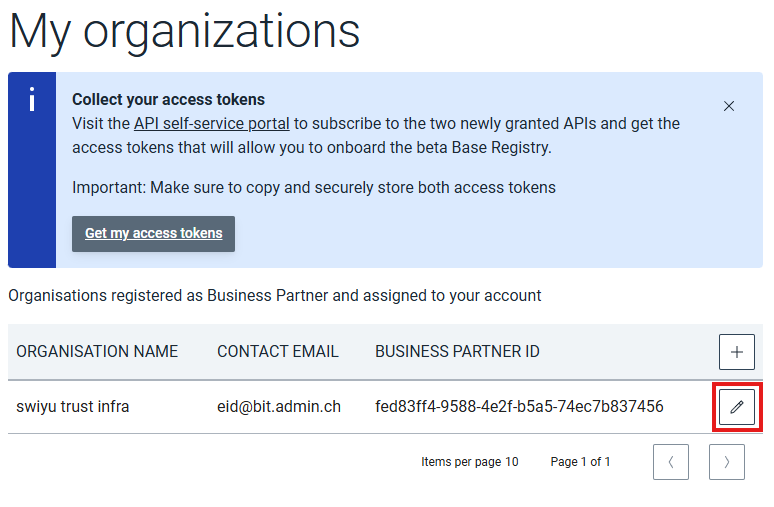Click the Get my access tokens button
Screen dimensions: 774x507
(154, 234)
